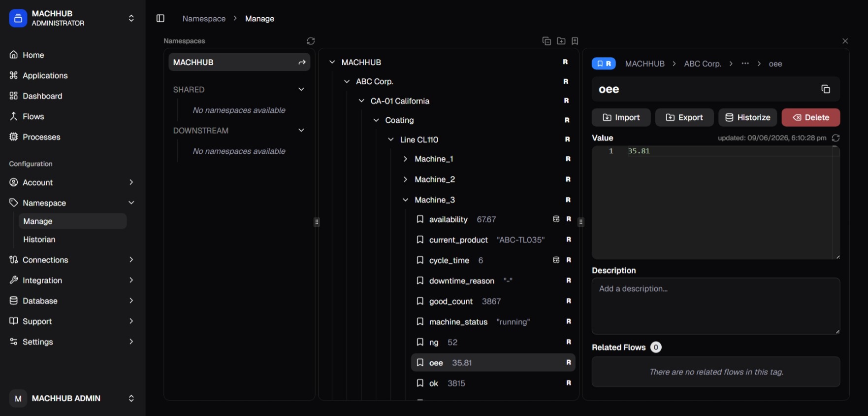The image size is (868, 416).
Task: Click the MACHHUB logo icon
Action: pyautogui.click(x=18, y=18)
